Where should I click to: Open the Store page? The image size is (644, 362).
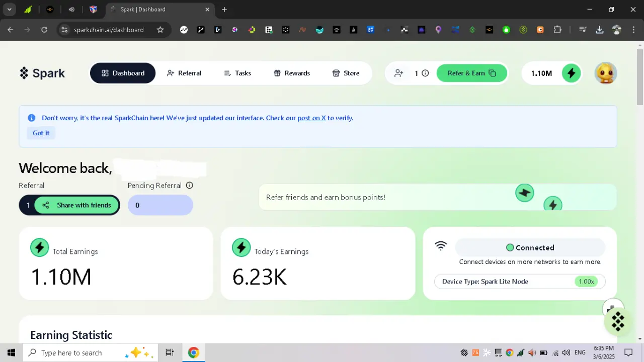(346, 73)
